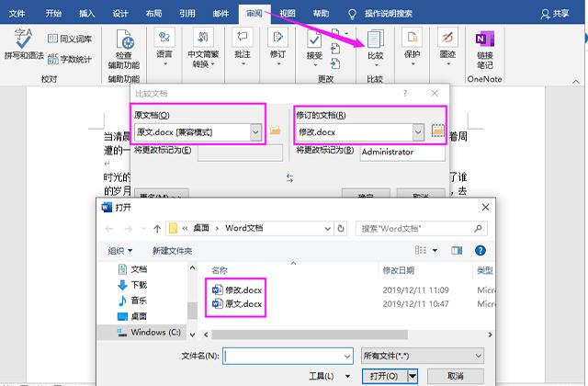Open the Tracking (修订) group
Image resolution: width=588 pixels, height=386 pixels.
pyautogui.click(x=277, y=47)
